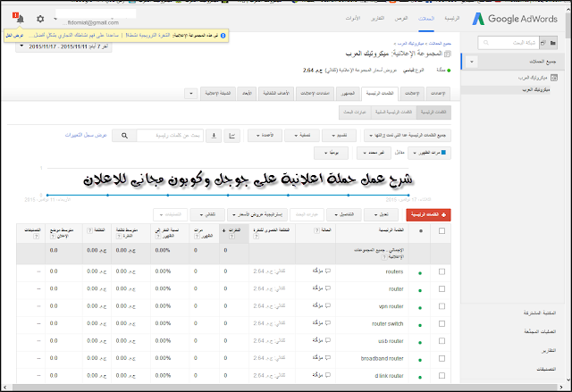The width and height of the screenshot is (572, 392).
Task: Open the all-keywords filter dropdown
Action: pyautogui.click(x=408, y=136)
